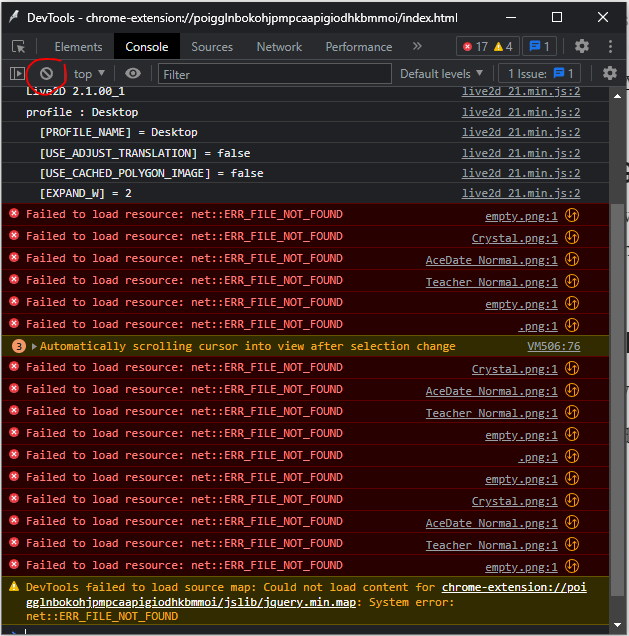629x636 pixels.
Task: Open source link on USE_CACHED_POLYGON_IMAGE row
Action: [521, 173]
